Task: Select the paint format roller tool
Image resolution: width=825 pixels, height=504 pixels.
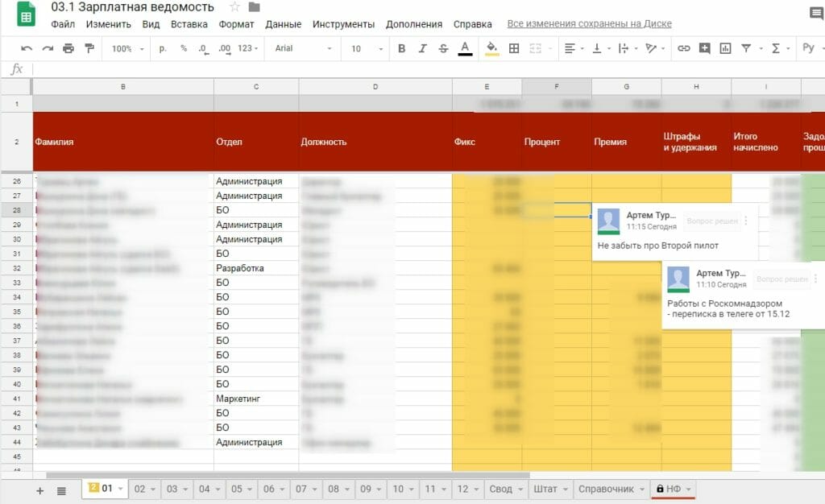Action: [89, 49]
